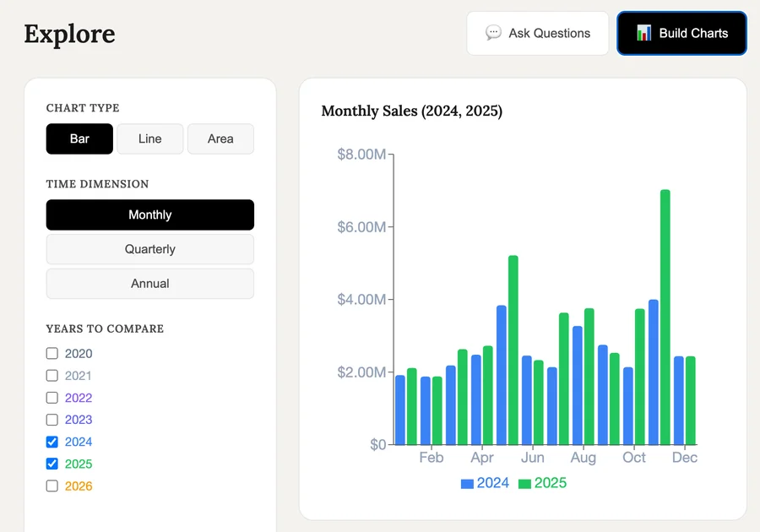760x532 pixels.
Task: Open the Ask Questions panel
Action: (x=537, y=33)
